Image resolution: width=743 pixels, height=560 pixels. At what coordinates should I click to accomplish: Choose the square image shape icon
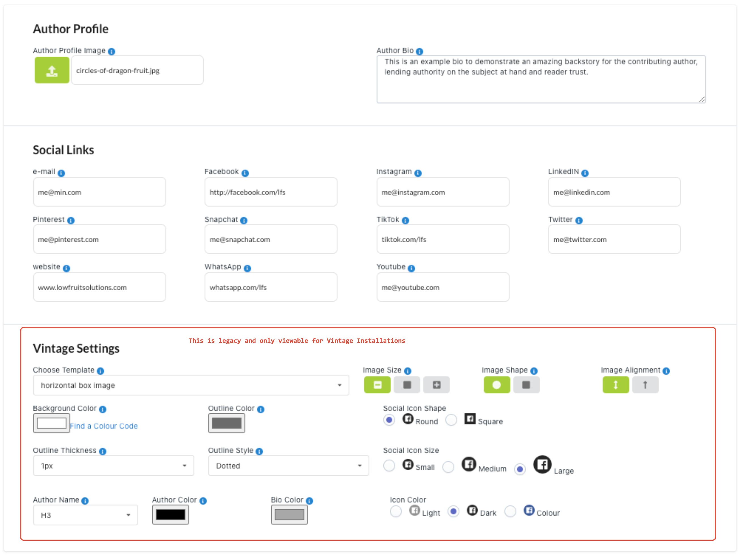pos(526,385)
